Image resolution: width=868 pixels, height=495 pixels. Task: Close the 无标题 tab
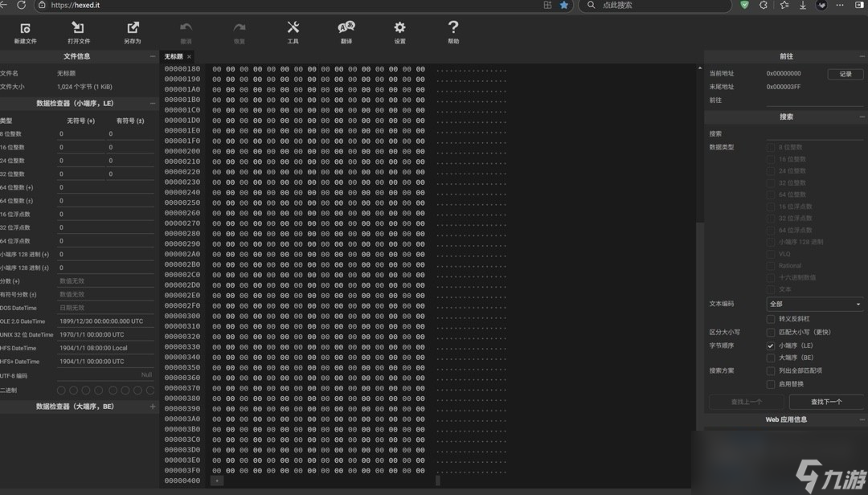(x=190, y=57)
